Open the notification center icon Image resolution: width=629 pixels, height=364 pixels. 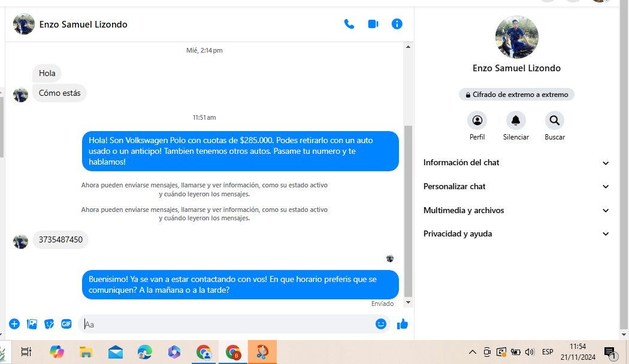(x=610, y=353)
